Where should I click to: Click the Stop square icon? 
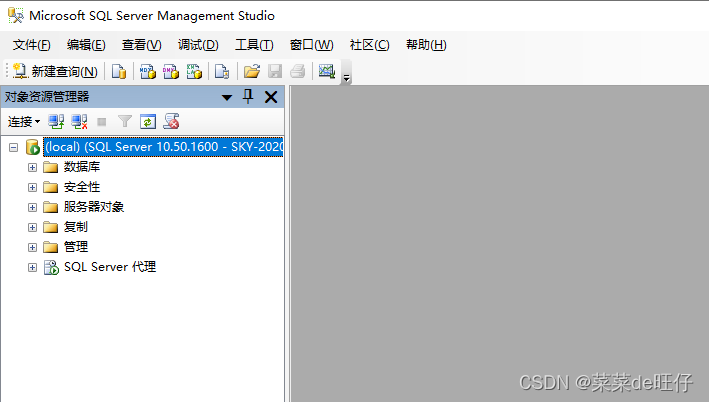102,122
